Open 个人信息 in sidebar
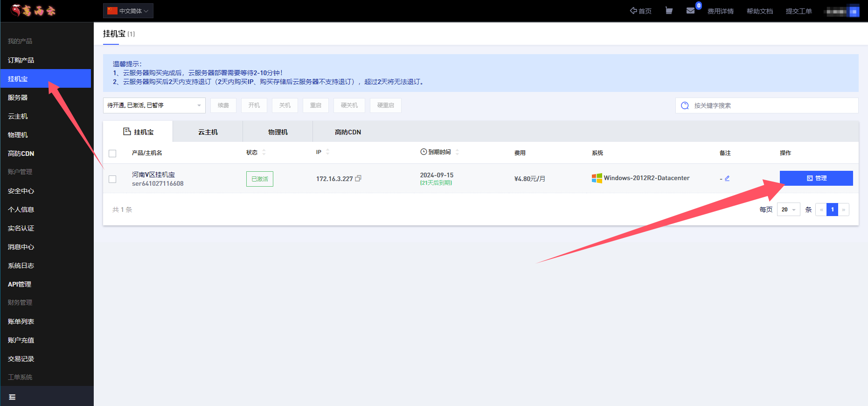 pos(21,210)
